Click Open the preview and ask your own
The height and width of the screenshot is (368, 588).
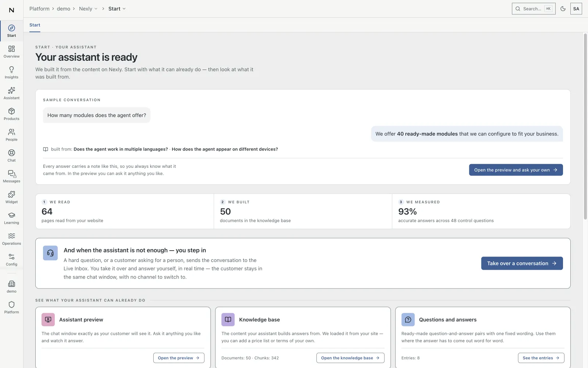pyautogui.click(x=516, y=170)
